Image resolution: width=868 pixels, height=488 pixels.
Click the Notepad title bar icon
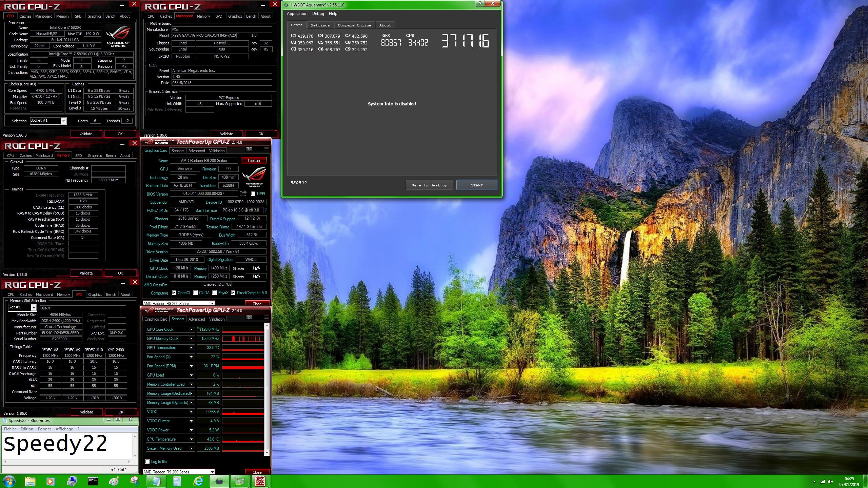tap(5, 421)
